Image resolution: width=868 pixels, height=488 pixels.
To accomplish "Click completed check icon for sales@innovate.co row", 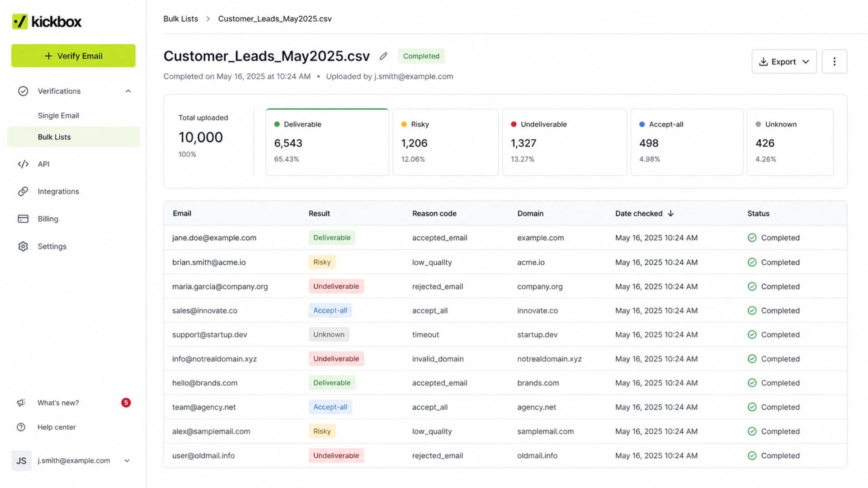I will [752, 310].
